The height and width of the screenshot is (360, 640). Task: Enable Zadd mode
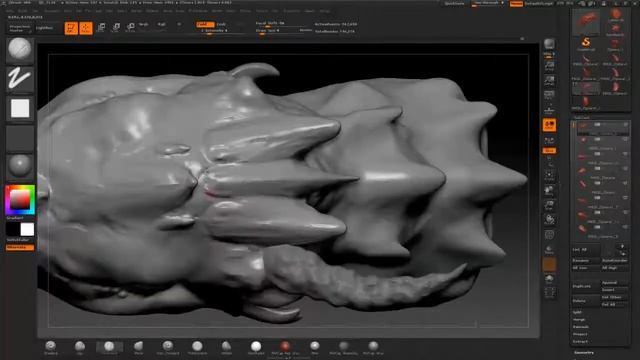[205, 24]
